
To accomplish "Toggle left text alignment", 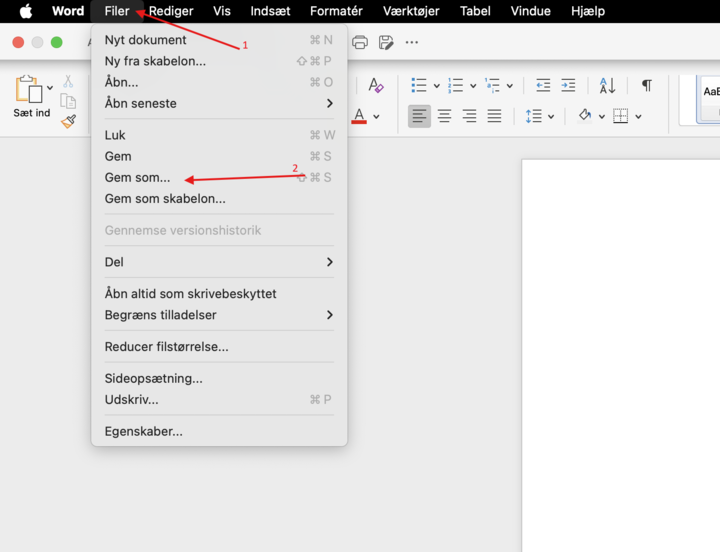I will [x=419, y=116].
